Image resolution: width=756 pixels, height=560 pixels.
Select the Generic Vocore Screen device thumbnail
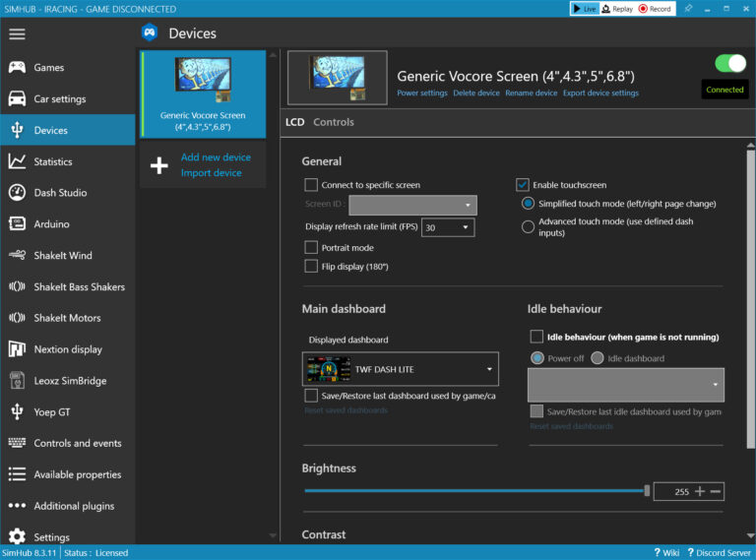(203, 94)
